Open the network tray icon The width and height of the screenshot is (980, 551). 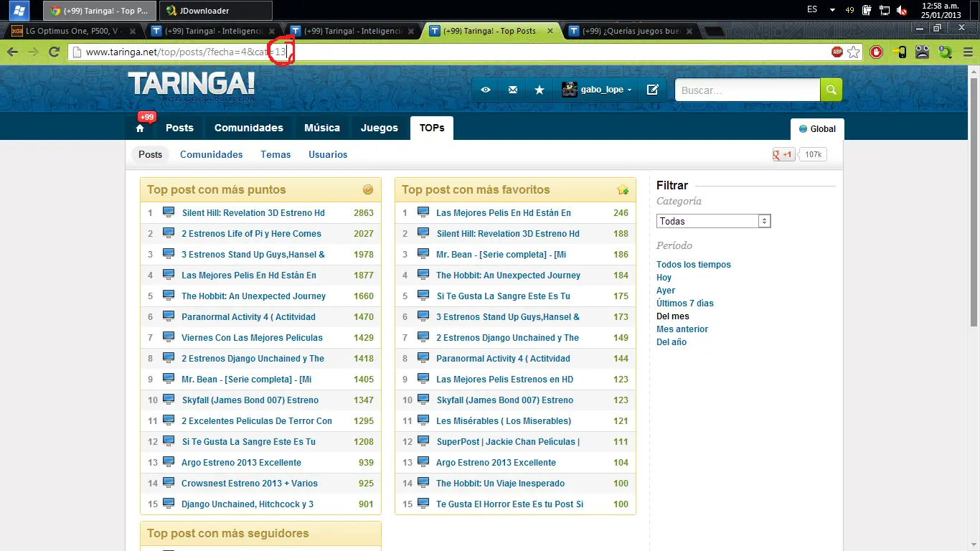pyautogui.click(x=885, y=10)
